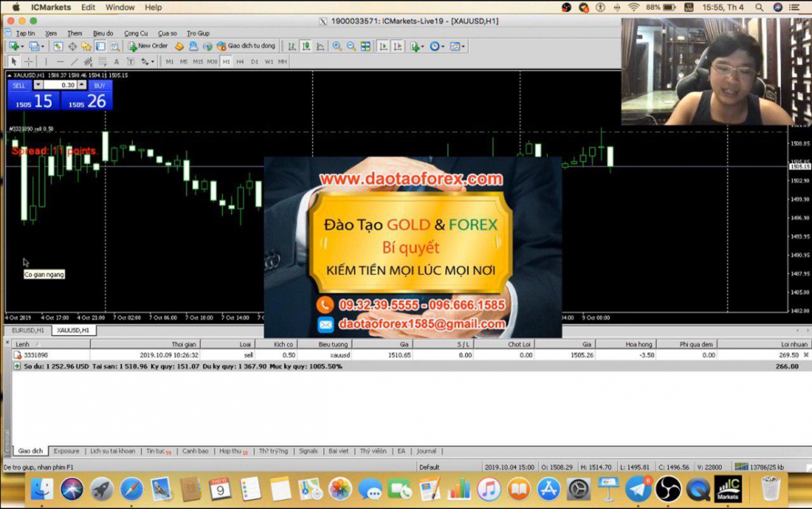Screen dimensions: 812x509
Task: Open the Bieu do menu
Action: (104, 33)
